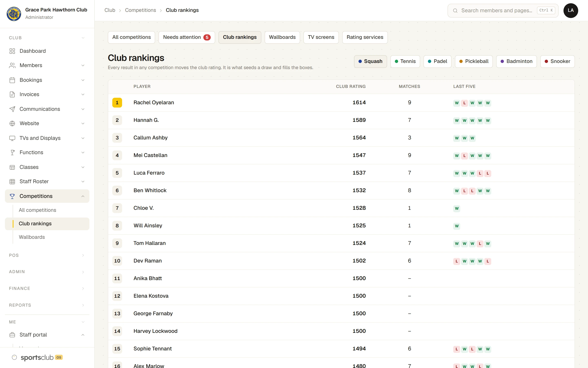Screen dimensions: 588x368
Task: Click the Staff portal briefcase icon
Action: [x=12, y=335]
